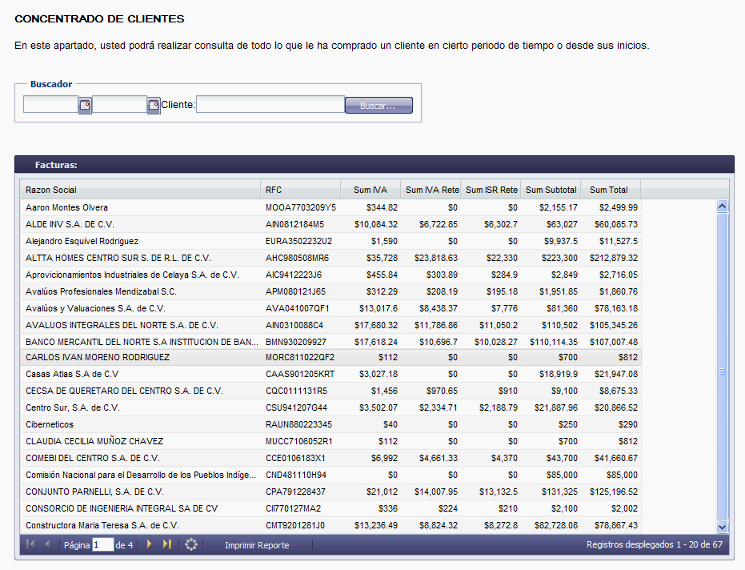Jump to last page of results
The height and width of the screenshot is (570, 745).
pos(167,544)
